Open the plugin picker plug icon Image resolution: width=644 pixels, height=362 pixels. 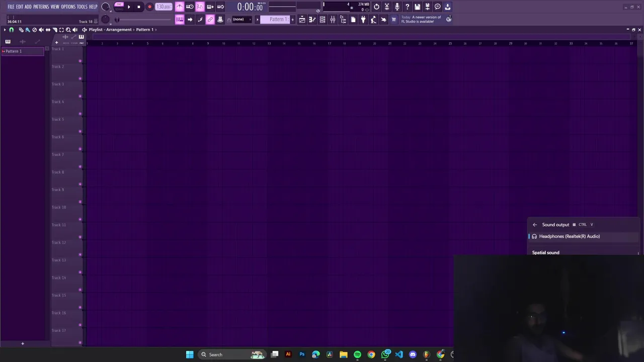tap(363, 19)
